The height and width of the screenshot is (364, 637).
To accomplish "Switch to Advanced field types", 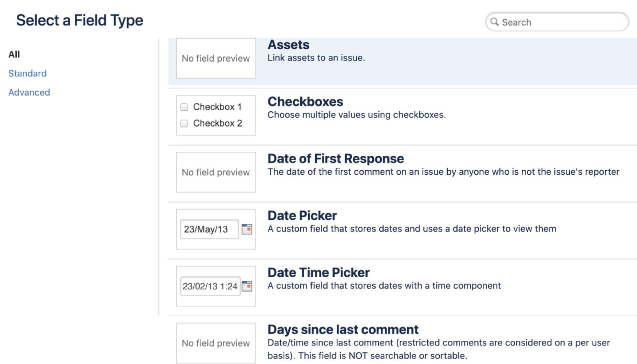I will coord(29,92).
